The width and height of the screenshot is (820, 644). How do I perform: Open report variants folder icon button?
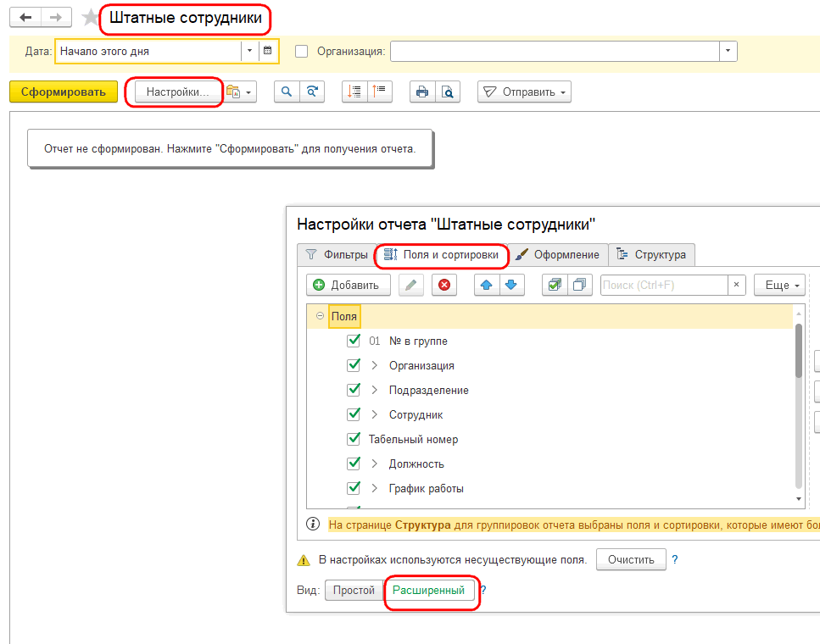coord(233,92)
